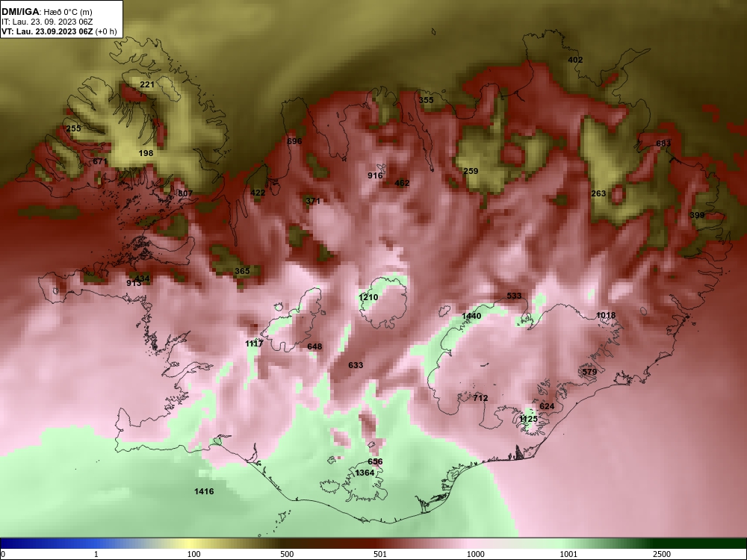747x560 pixels.
Task: Pick the 422 height value
Action: 258,193
